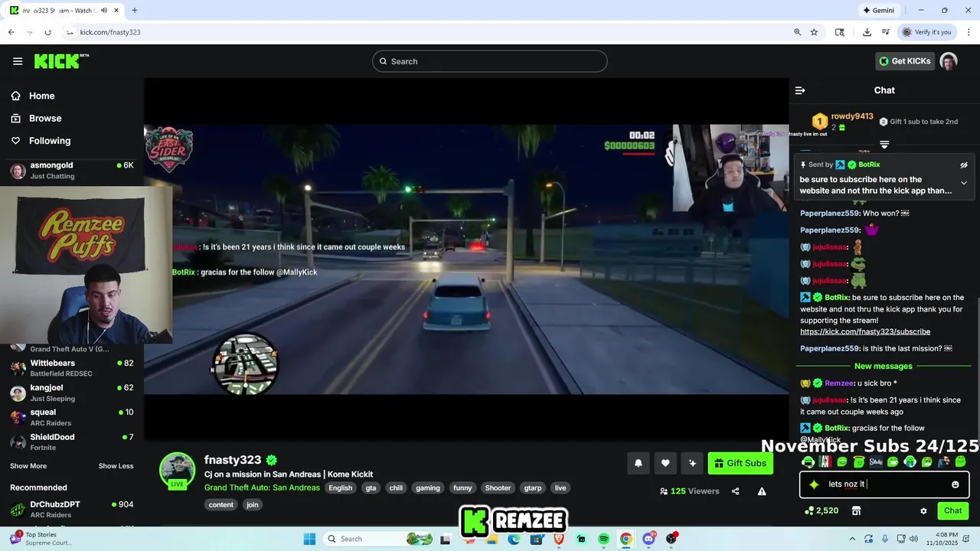The image size is (980, 551).
Task: Click the Kick search box
Action: (x=490, y=61)
